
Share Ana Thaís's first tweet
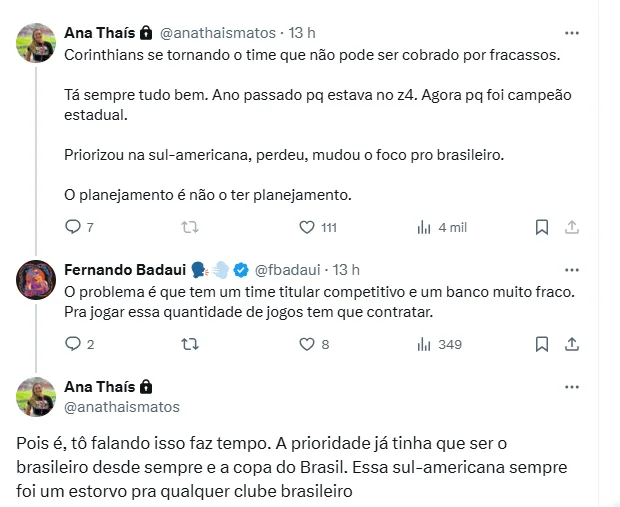click(571, 227)
